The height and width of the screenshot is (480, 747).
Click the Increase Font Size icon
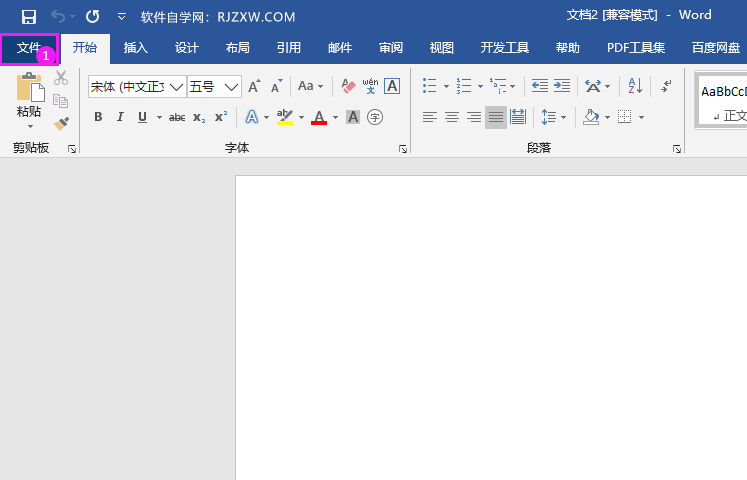(x=254, y=86)
